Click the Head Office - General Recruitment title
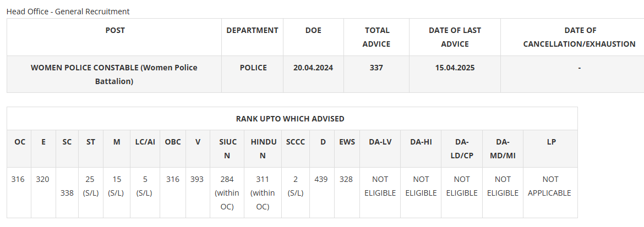644x227 pixels. coord(68,11)
